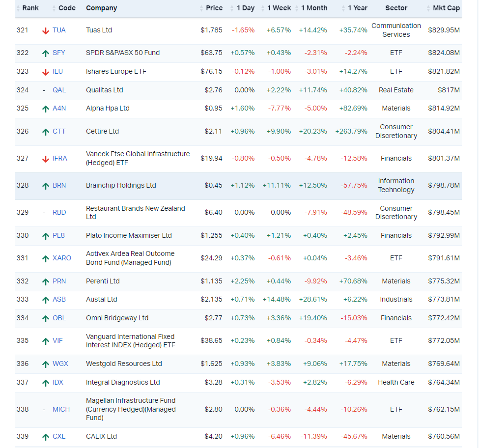Click the Company column header
The image size is (479, 448).
pos(101,8)
